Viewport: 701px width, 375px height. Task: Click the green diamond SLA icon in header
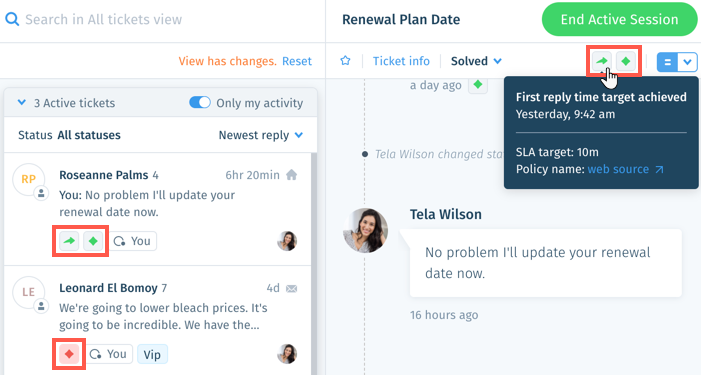pyautogui.click(x=626, y=61)
